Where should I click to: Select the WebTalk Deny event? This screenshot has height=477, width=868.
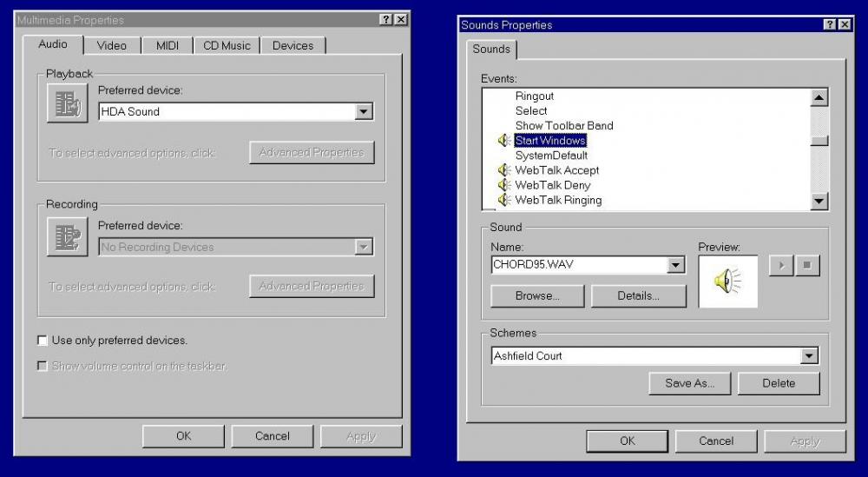(552, 185)
